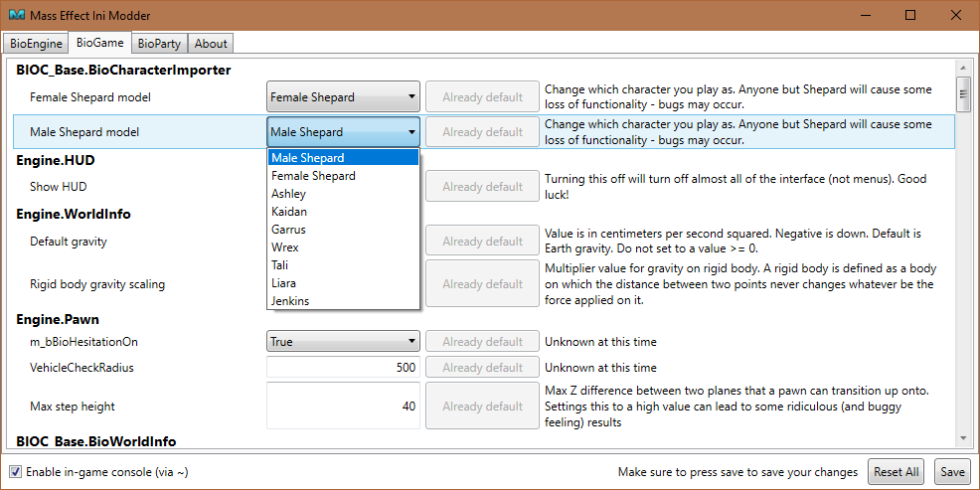
Task: Click the Female Shepard model label
Action: point(90,96)
